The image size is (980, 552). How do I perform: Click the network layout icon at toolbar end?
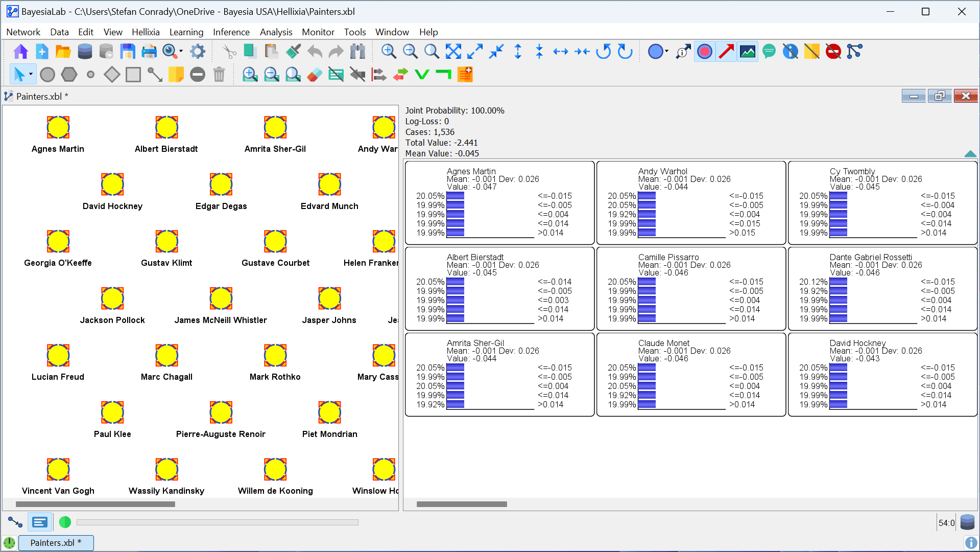[855, 52]
